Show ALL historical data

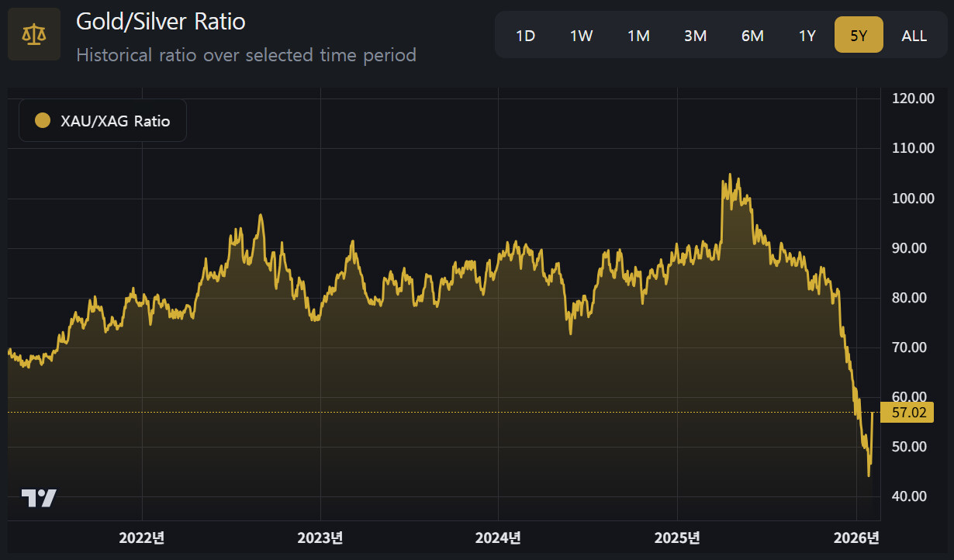[x=914, y=36]
